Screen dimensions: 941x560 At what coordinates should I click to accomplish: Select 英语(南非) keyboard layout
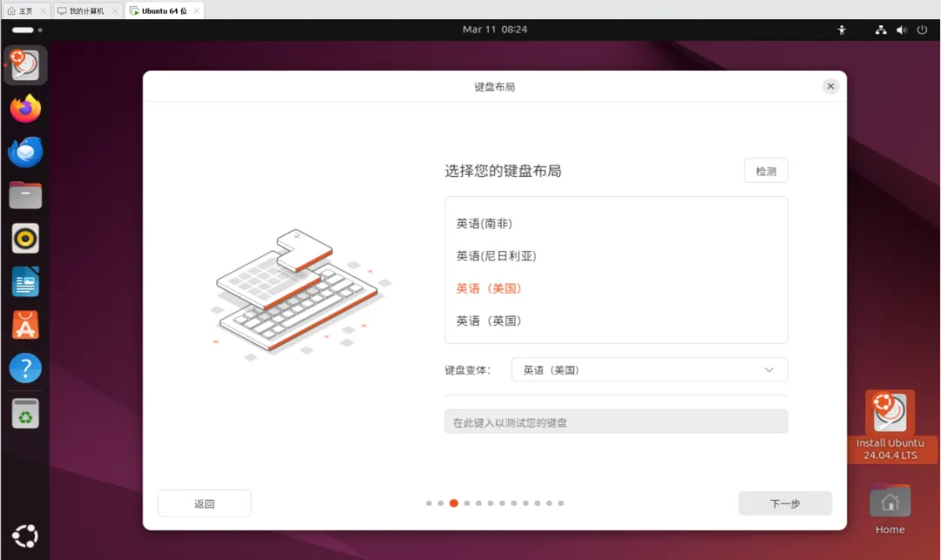coord(616,224)
